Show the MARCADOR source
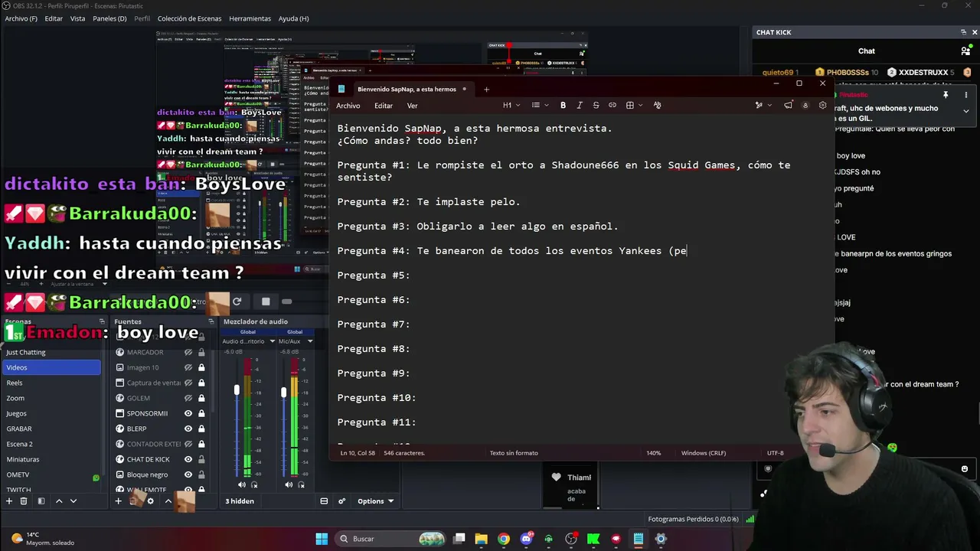 tap(188, 352)
